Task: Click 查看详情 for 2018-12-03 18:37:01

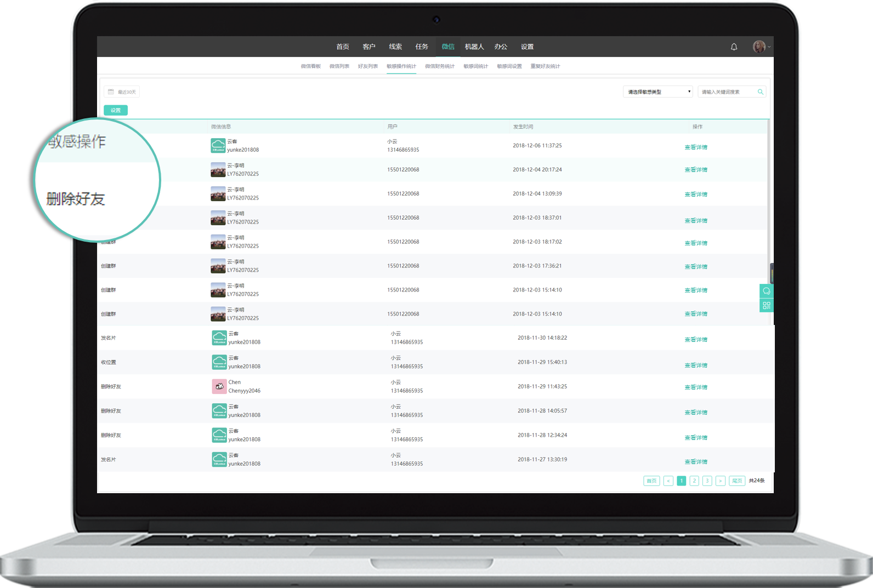Action: [x=696, y=221]
